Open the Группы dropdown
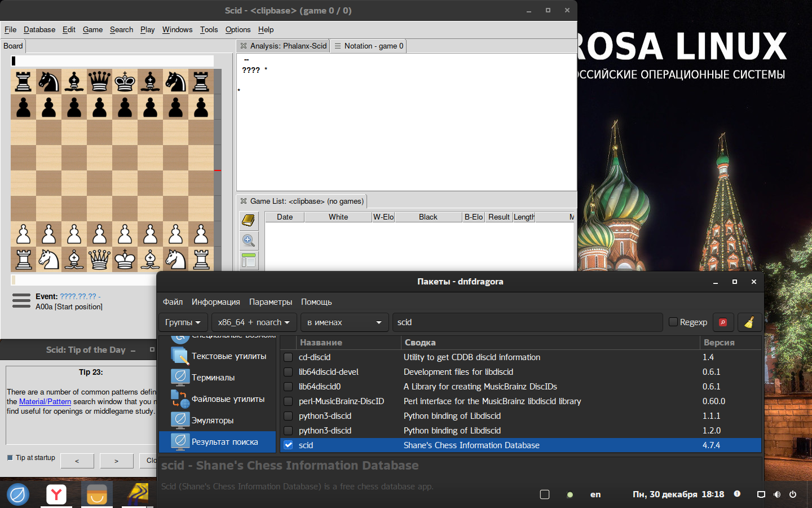Screen dimensions: 812x508 [183, 322]
